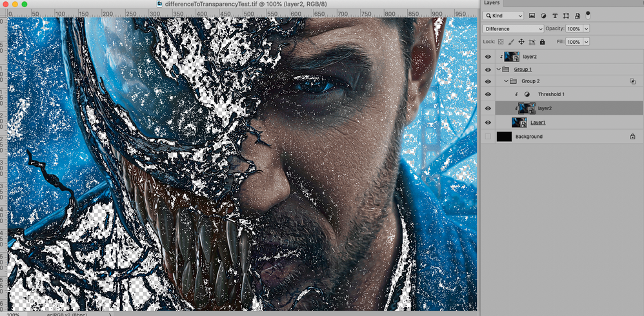The width and height of the screenshot is (644, 316).
Task: Filter layers by type layers
Action: 555,16
